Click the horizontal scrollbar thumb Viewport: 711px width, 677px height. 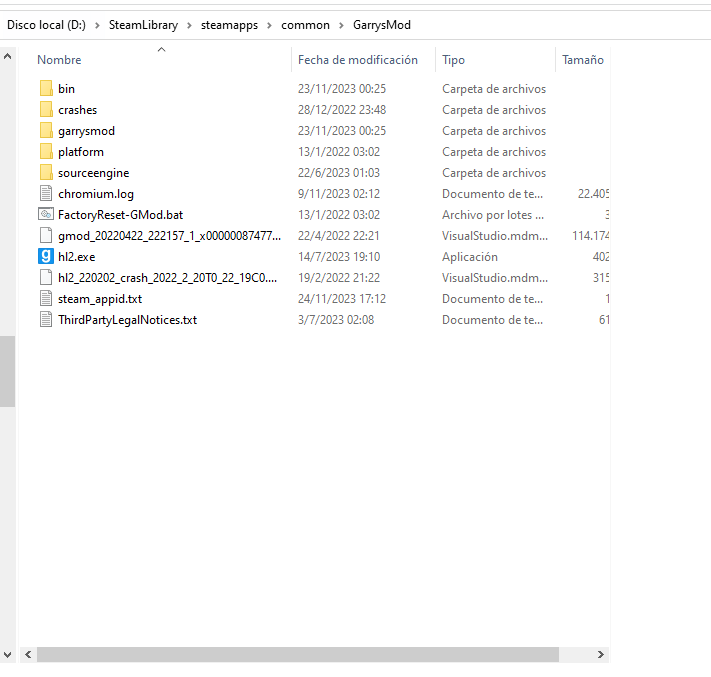[x=298, y=654]
